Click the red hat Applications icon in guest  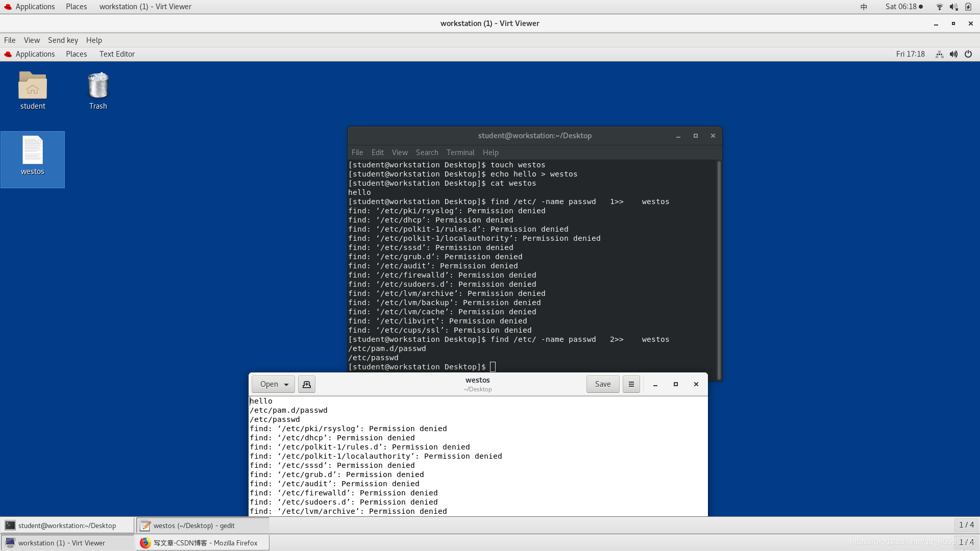click(8, 54)
